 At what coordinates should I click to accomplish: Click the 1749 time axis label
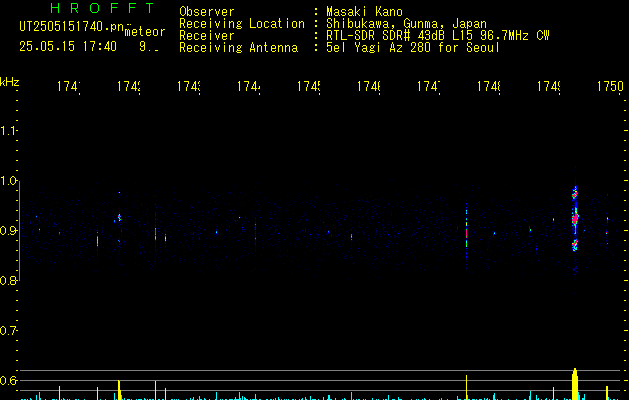pos(549,86)
